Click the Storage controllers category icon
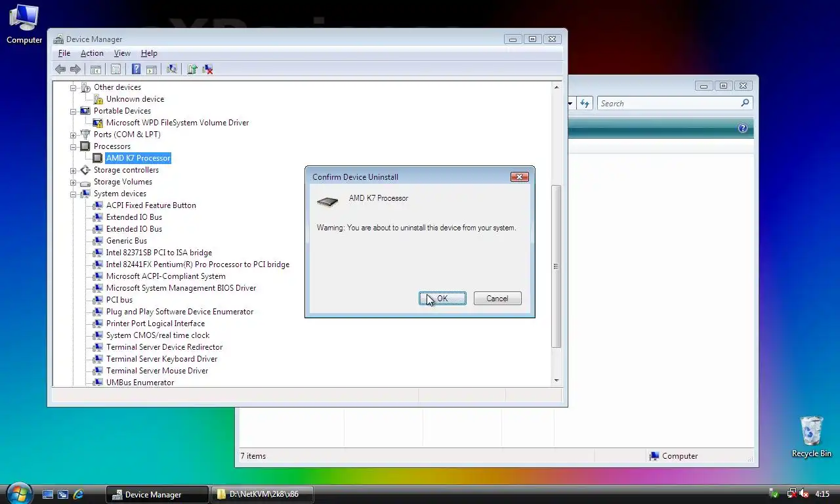Screen dimensions: 840x504 click(x=85, y=170)
